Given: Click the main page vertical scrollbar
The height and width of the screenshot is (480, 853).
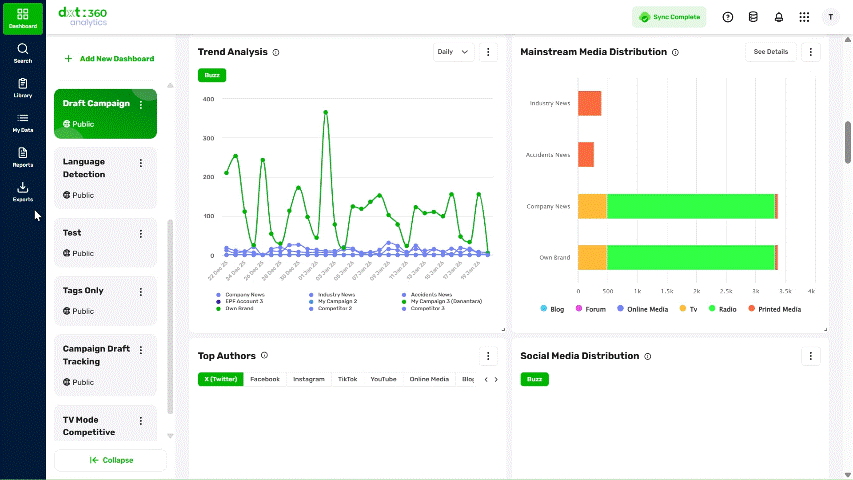Looking at the screenshot, I should tap(848, 142).
